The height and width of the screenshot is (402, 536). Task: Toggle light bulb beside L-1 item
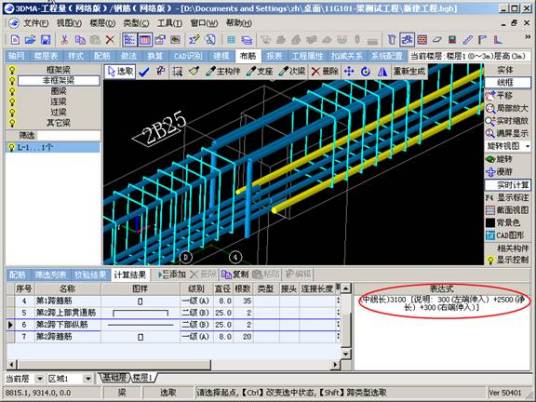pos(11,147)
